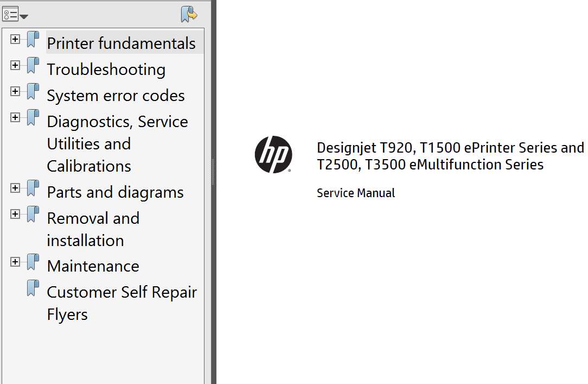Click the HP logo on the page
The width and height of the screenshot is (588, 384).
273,154
